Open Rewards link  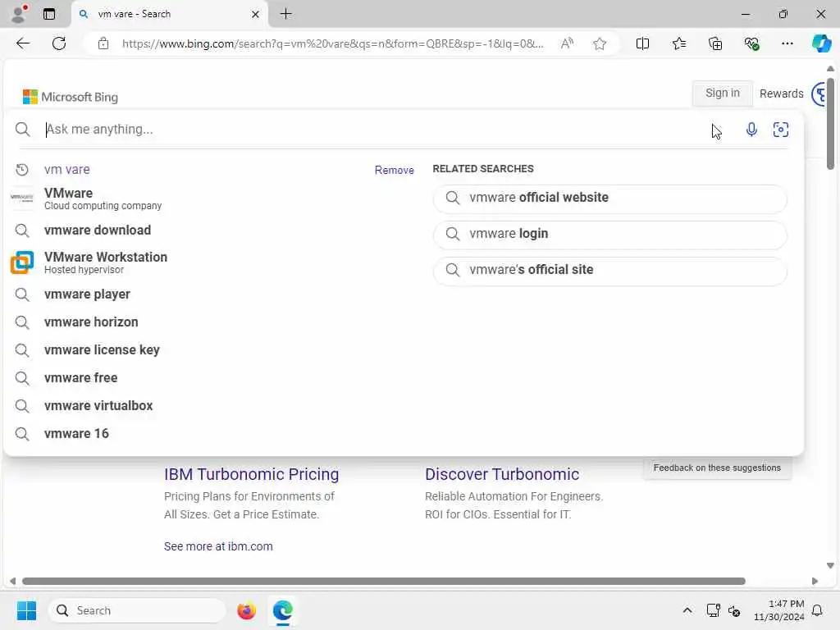coord(781,94)
